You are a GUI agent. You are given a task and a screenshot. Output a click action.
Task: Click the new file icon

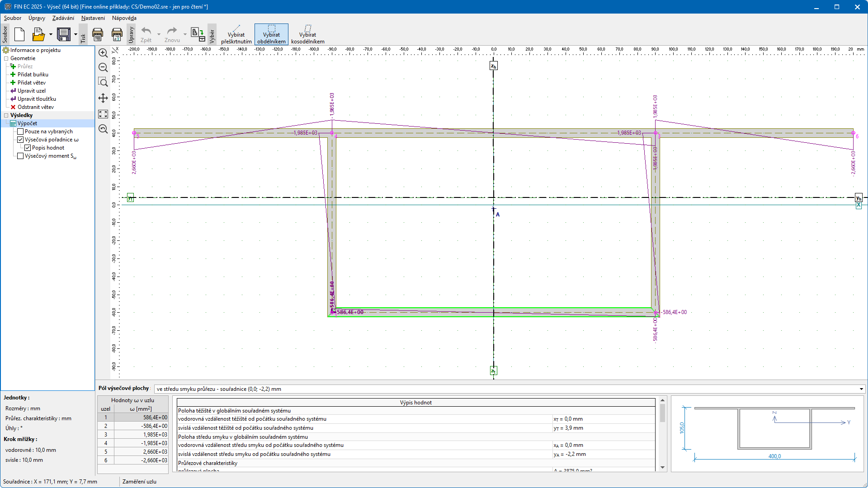click(x=19, y=34)
